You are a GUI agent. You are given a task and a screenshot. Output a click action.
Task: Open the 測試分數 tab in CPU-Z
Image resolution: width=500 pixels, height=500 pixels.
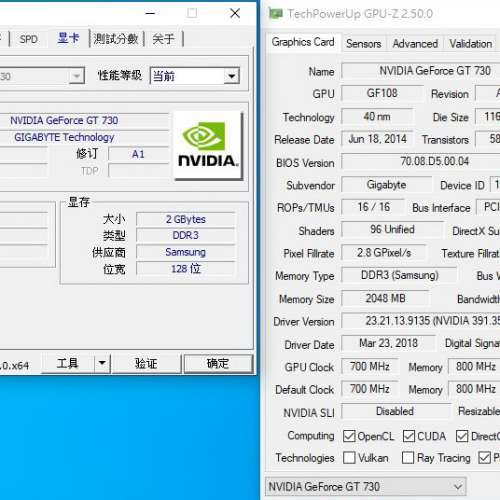(116, 39)
